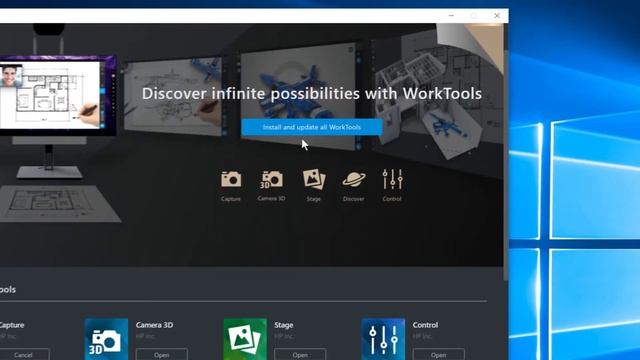Screen dimensions: 640x360
Task: Click the Control title text
Action: click(425, 325)
